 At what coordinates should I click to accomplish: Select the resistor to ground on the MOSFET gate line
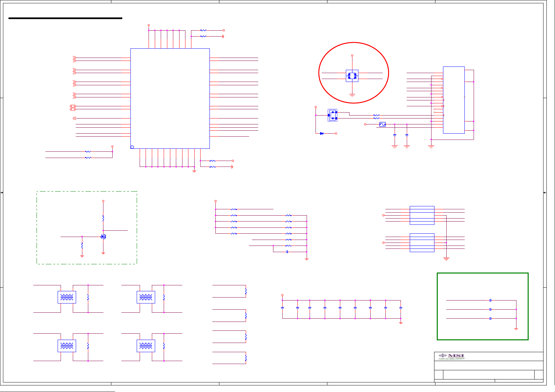click(82, 246)
